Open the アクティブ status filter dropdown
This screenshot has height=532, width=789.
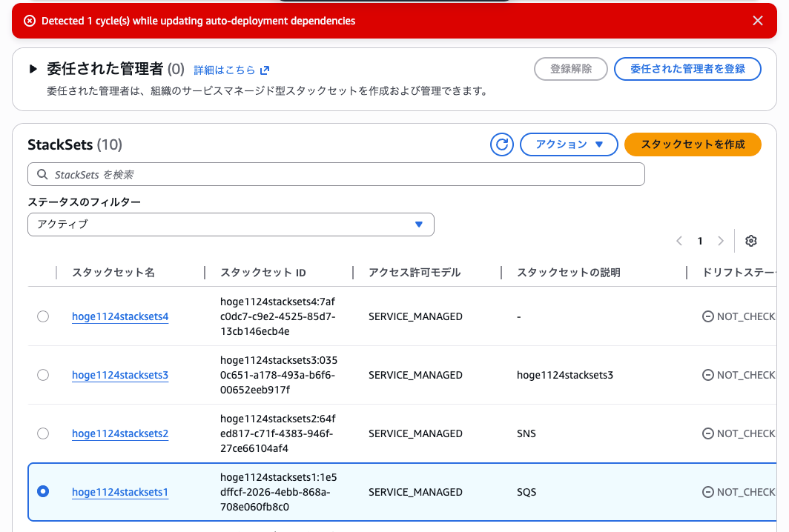click(231, 225)
